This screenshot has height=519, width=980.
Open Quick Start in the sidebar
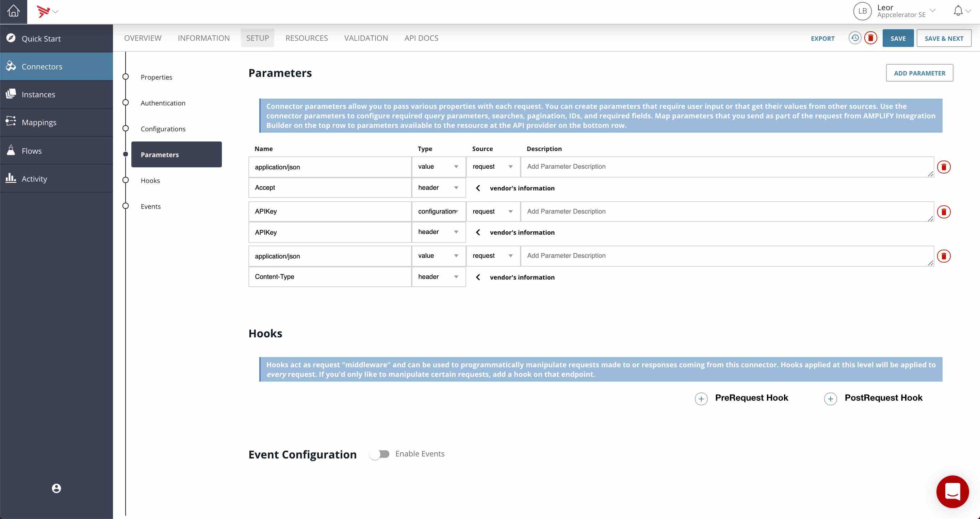56,38
